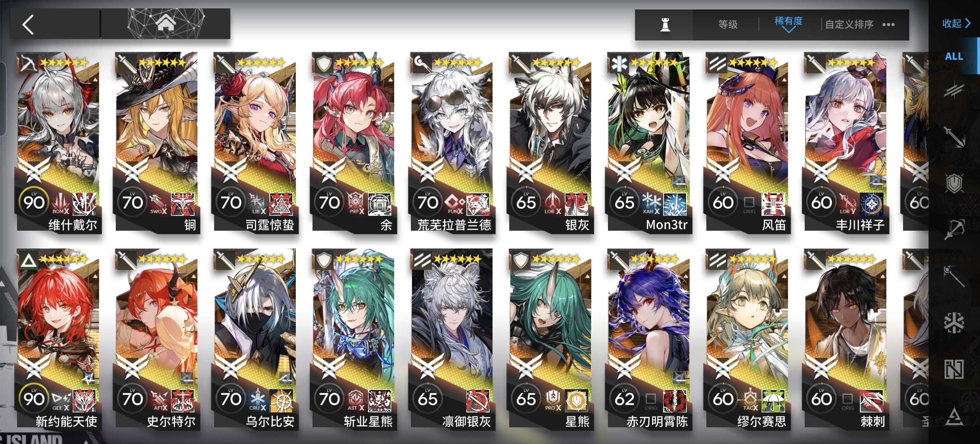Toggle the tower profession sort icon

[665, 25]
